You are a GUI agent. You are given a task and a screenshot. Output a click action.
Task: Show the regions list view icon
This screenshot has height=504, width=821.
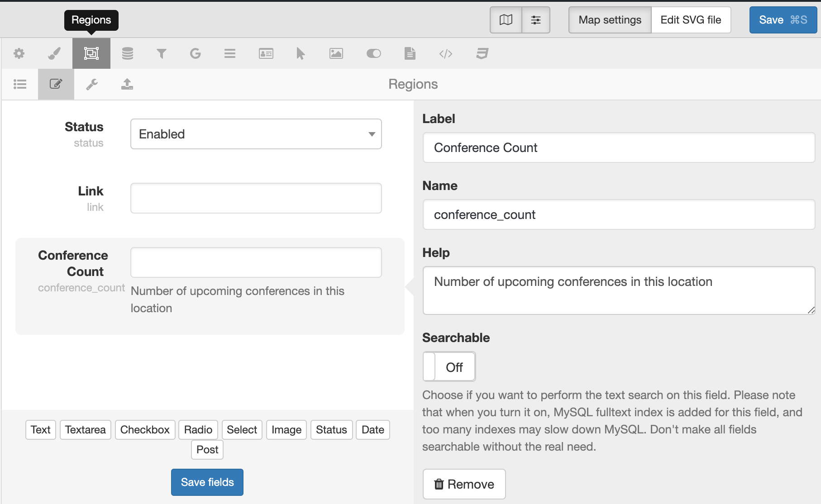[x=20, y=84]
